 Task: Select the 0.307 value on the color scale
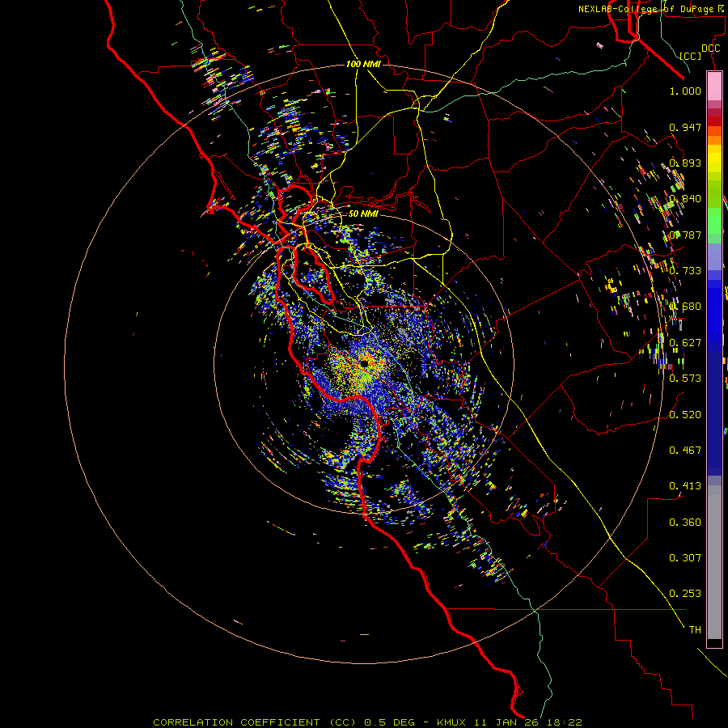(x=685, y=558)
